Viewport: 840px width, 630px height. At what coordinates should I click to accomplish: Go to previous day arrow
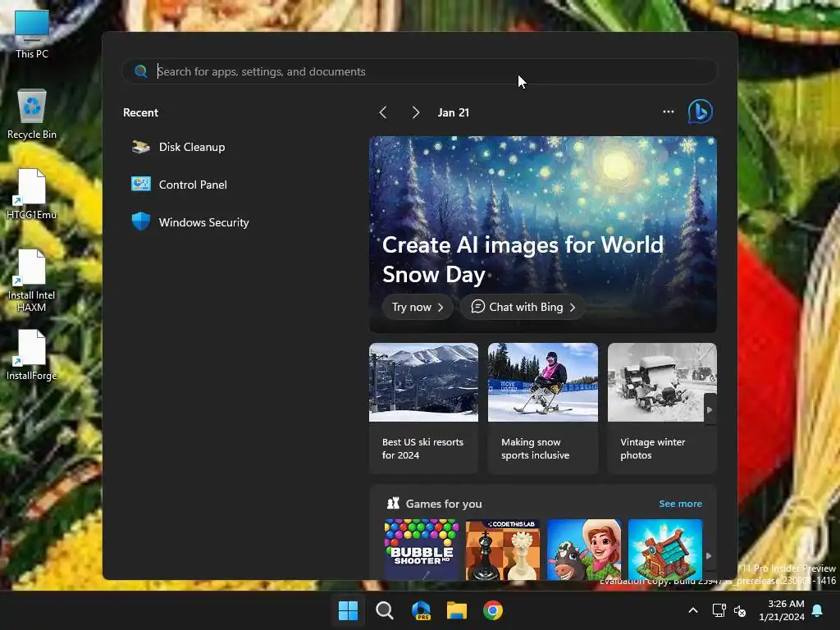point(383,112)
